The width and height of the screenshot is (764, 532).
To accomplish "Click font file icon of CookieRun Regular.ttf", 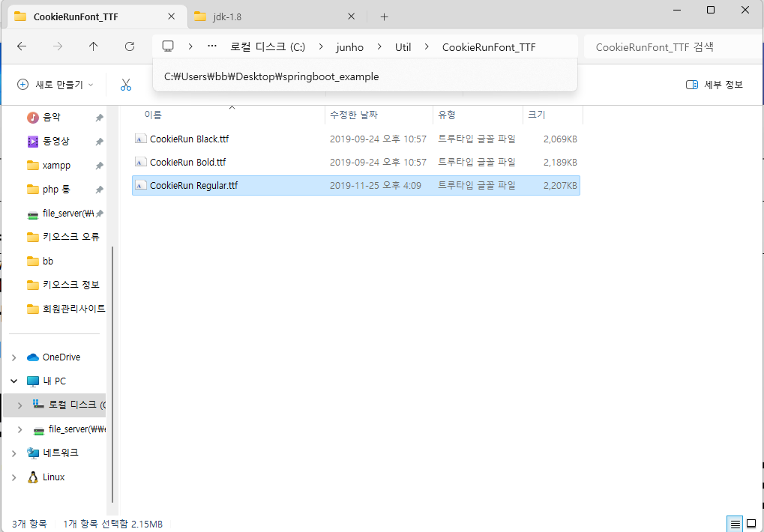I will [140, 185].
